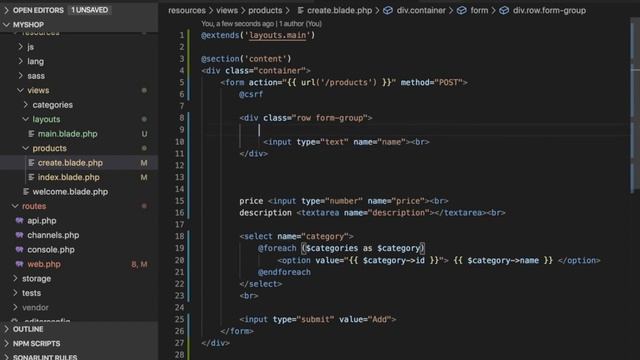Expand the Outline panel
This screenshot has width=640, height=360.
(x=28, y=329)
